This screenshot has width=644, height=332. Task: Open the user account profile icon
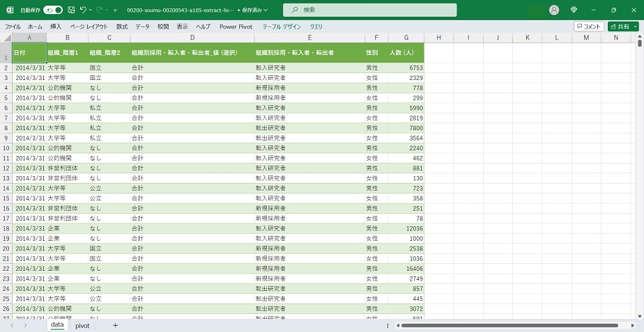pyautogui.click(x=554, y=10)
